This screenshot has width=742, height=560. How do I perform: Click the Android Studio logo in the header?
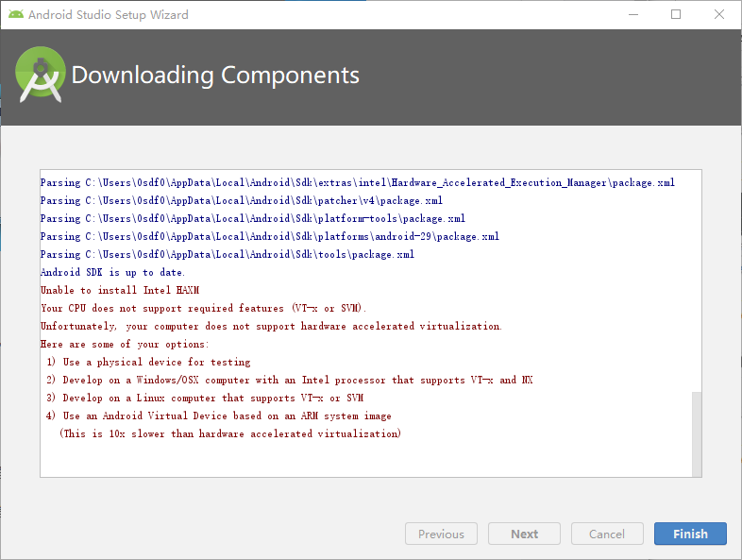click(40, 76)
